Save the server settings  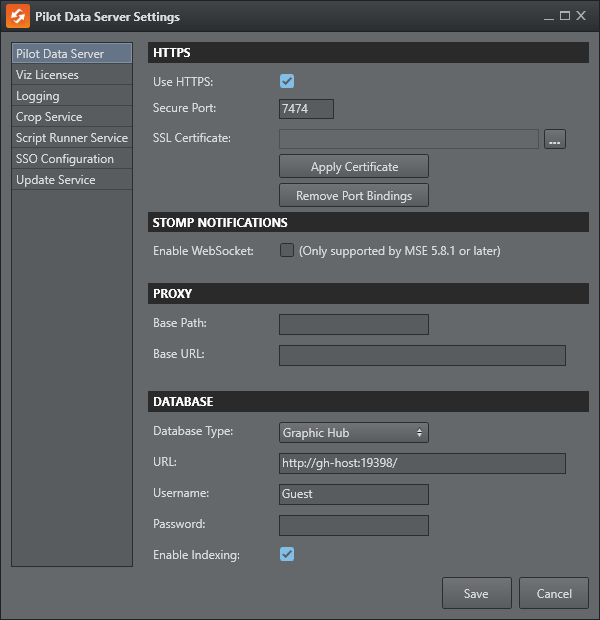point(476,593)
